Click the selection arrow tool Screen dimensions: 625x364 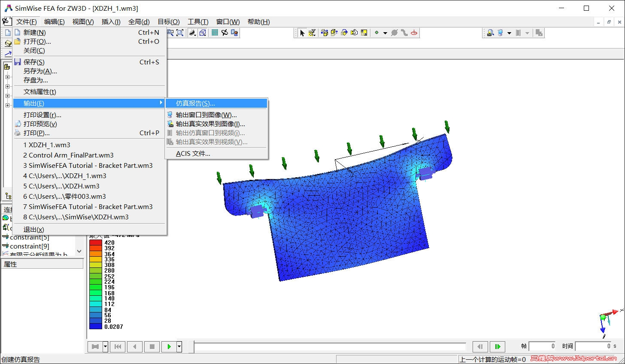(302, 33)
